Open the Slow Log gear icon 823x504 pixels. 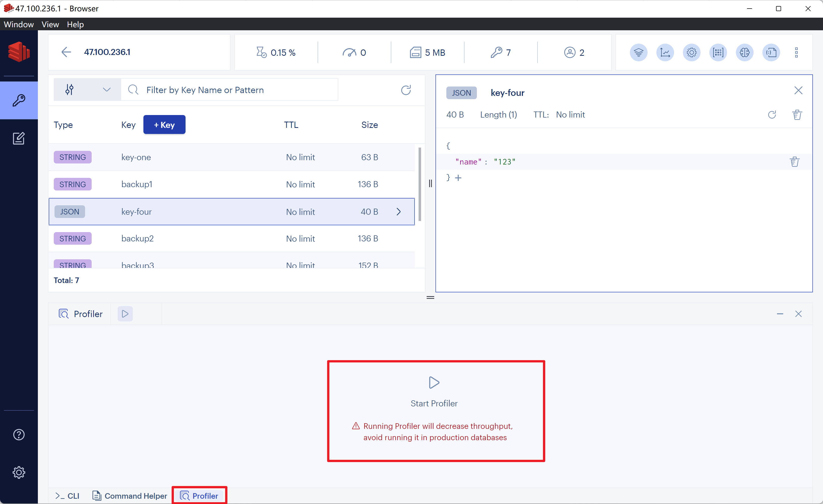(691, 52)
